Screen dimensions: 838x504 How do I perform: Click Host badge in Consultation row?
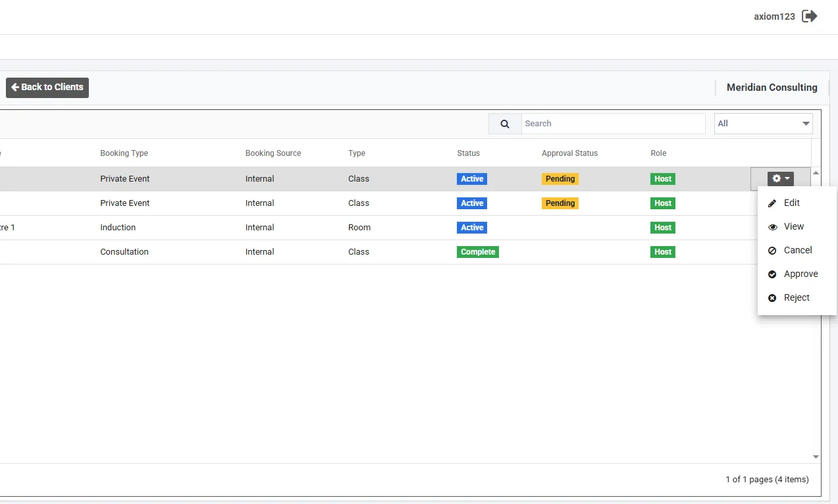[x=663, y=252]
